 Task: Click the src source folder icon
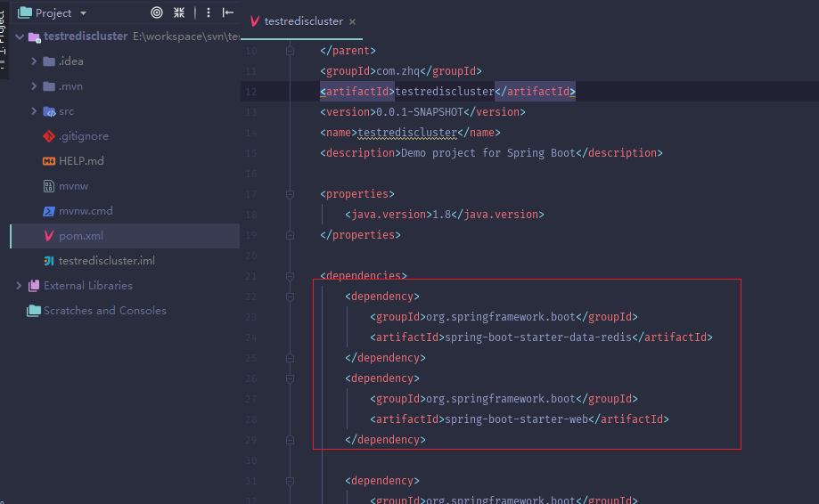click(49, 111)
